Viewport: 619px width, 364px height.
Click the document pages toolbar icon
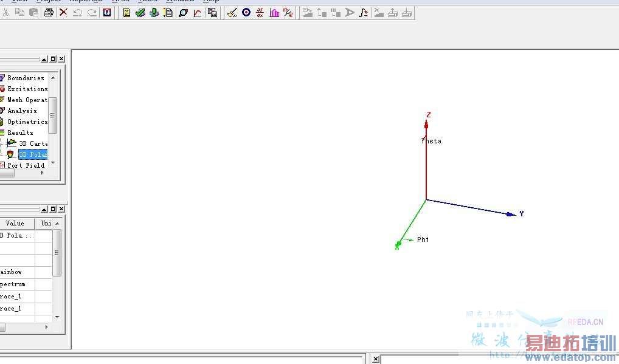pos(168,13)
